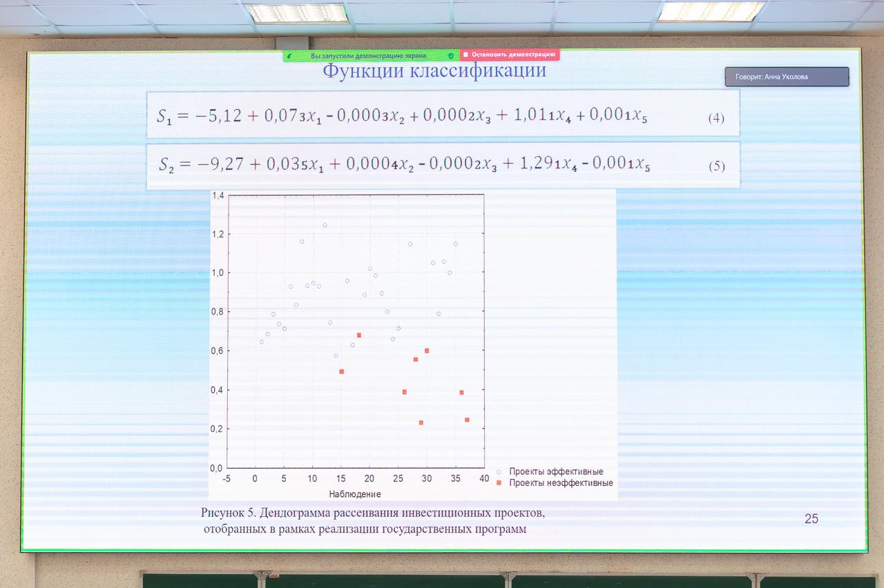Click equation number (5) label
This screenshot has width=884, height=588.
716,166
